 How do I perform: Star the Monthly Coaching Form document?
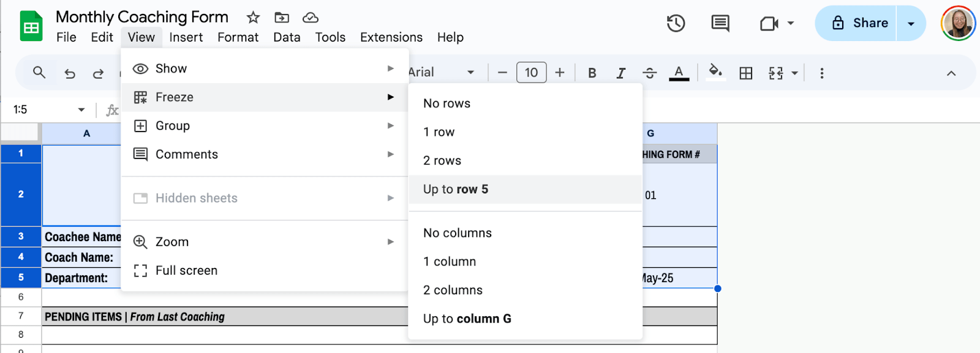coord(253,17)
